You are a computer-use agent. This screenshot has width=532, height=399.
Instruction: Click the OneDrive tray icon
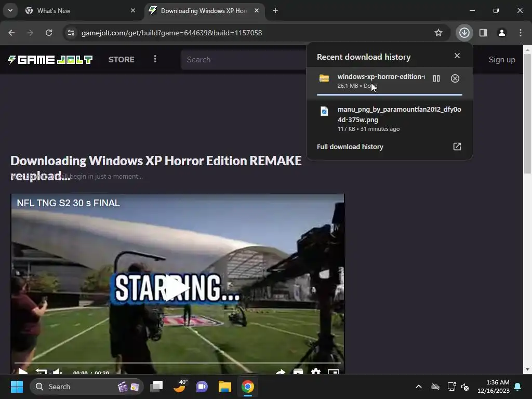pos(435,387)
